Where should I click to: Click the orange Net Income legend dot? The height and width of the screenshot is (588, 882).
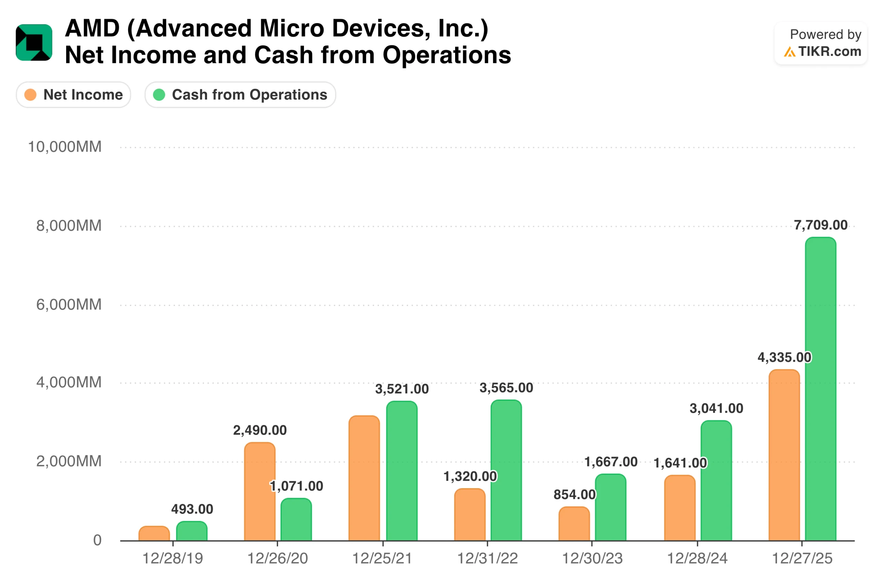point(30,95)
